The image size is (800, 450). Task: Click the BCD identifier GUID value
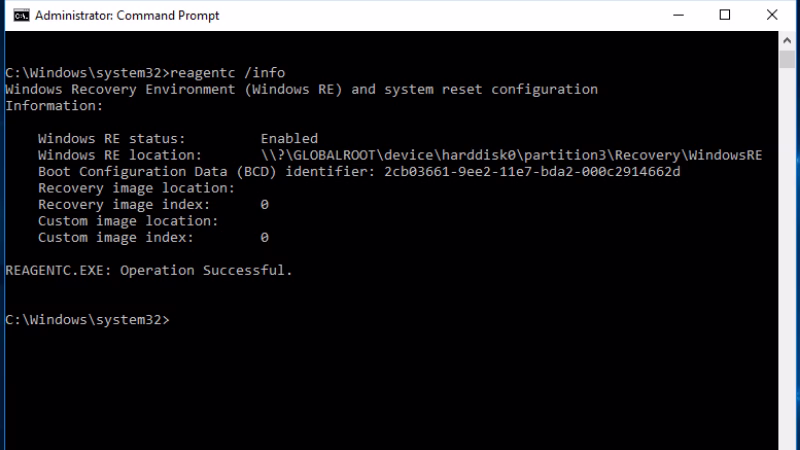point(532,172)
